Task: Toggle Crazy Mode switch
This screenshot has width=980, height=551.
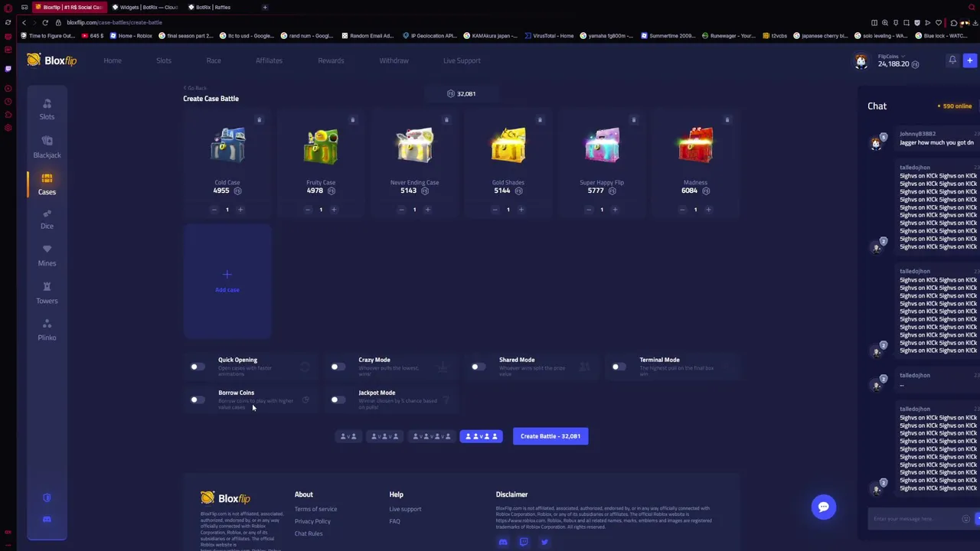Action: click(338, 367)
